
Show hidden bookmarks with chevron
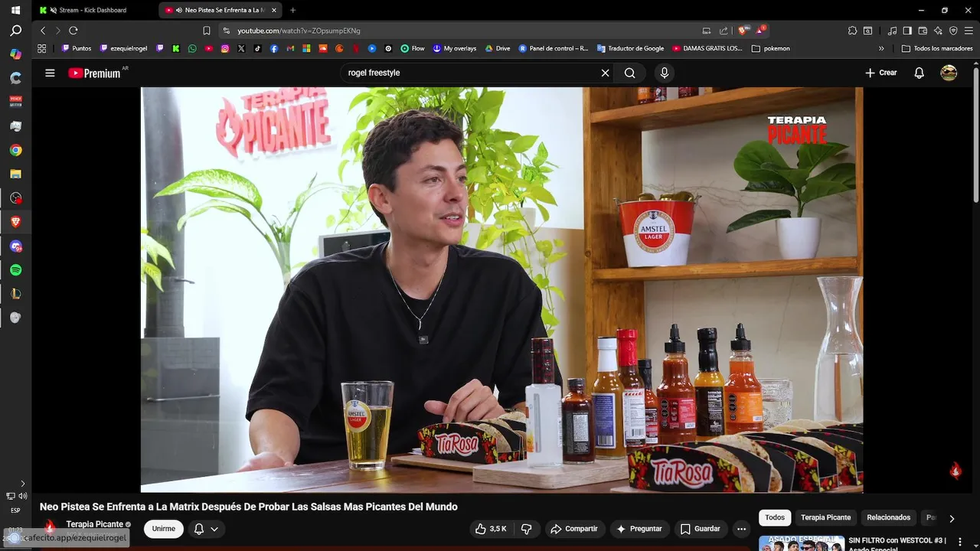coord(881,48)
